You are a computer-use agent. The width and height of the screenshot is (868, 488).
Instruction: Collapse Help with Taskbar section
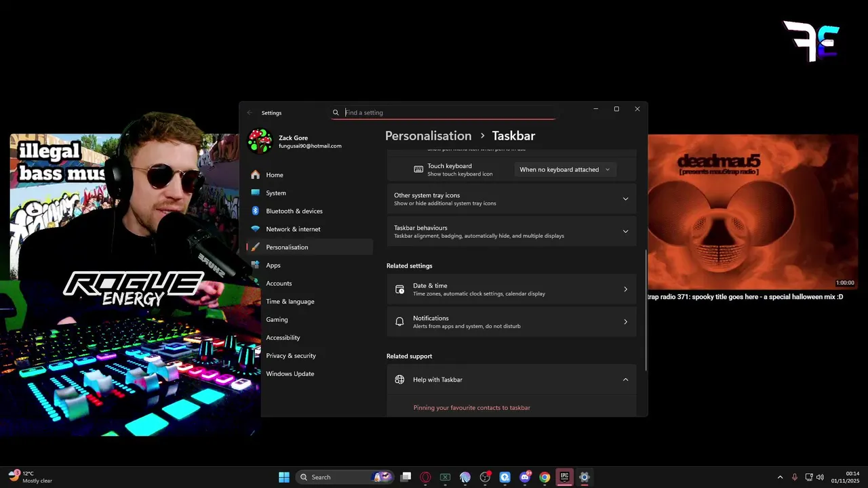(511, 380)
